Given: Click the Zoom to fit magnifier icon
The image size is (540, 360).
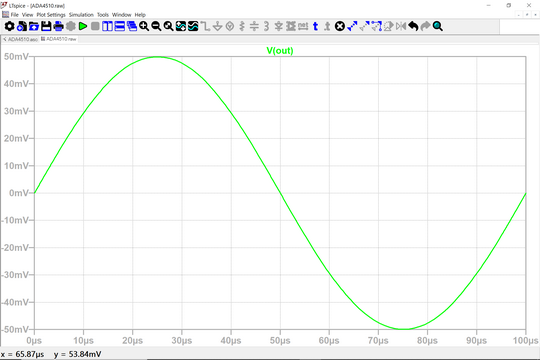Looking at the screenshot, I should (x=168, y=26).
